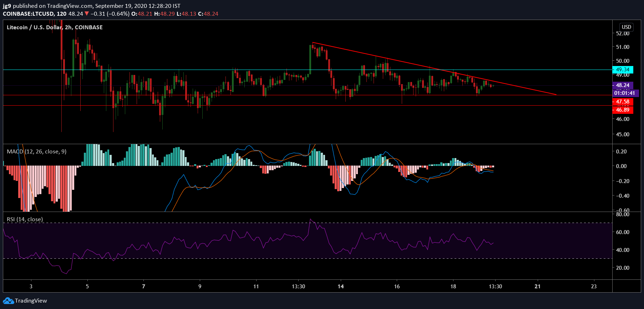Image resolution: width=644 pixels, height=309 pixels.
Task: Click the 51.00 price axis label
Action: click(x=623, y=47)
